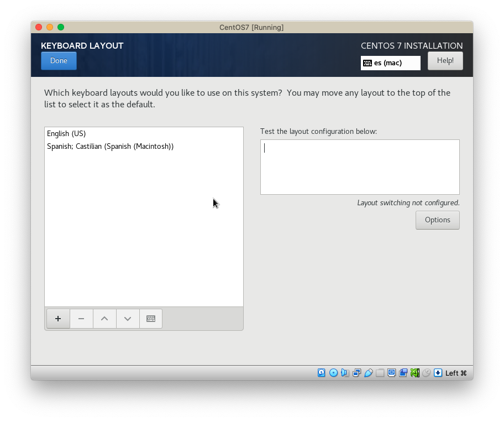Click the mouse integration status icon
The width and height of the screenshot is (504, 421).
point(426,373)
